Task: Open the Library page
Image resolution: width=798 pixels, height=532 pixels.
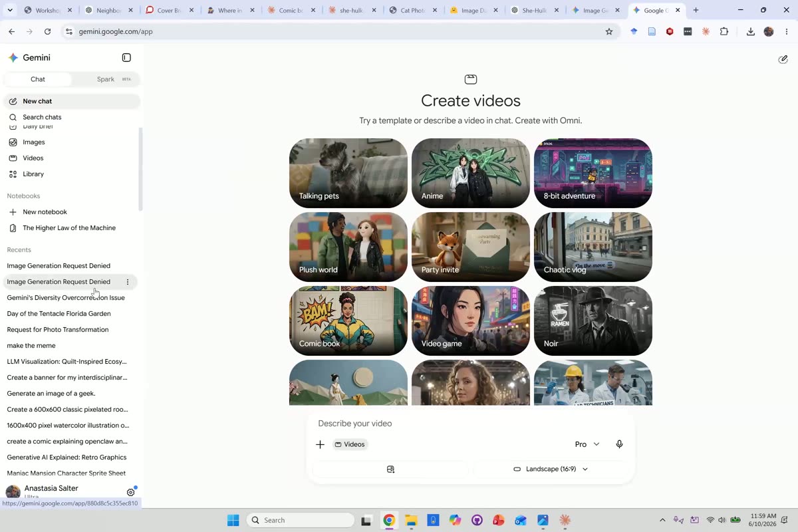Action: [72, 174]
